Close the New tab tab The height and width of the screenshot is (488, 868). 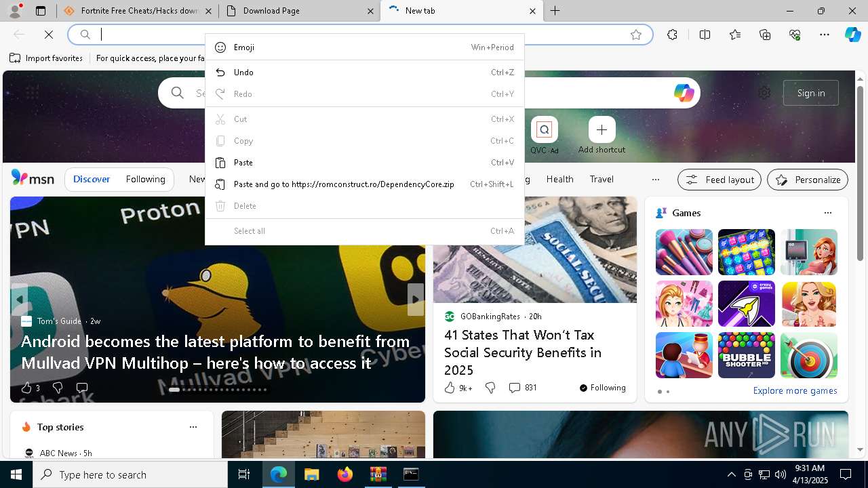[532, 11]
